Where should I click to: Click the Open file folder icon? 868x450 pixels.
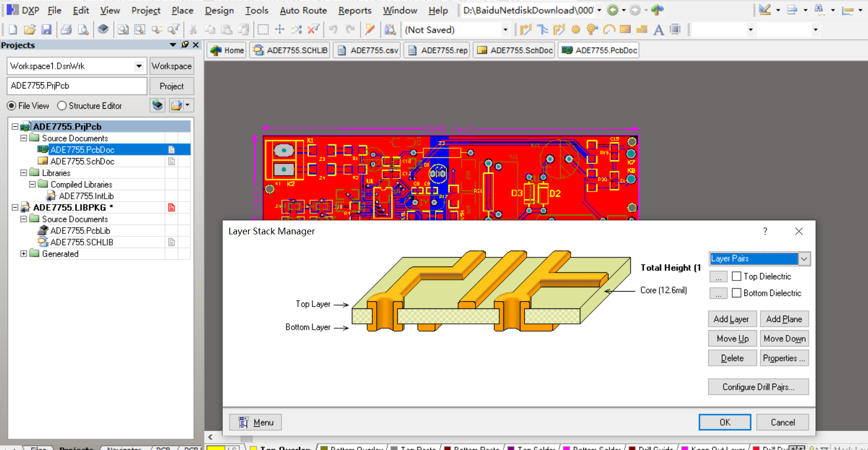(30, 30)
